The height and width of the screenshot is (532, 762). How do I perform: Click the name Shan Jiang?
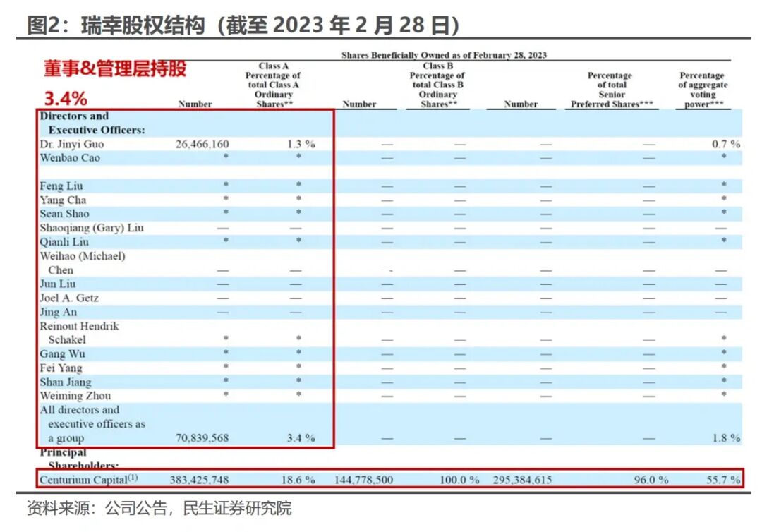click(65, 382)
